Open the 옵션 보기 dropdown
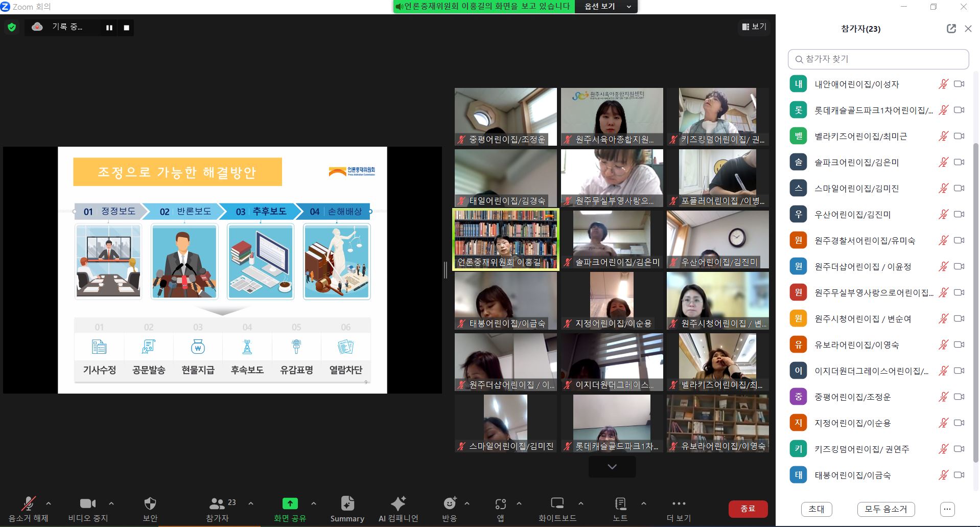 [x=606, y=7]
